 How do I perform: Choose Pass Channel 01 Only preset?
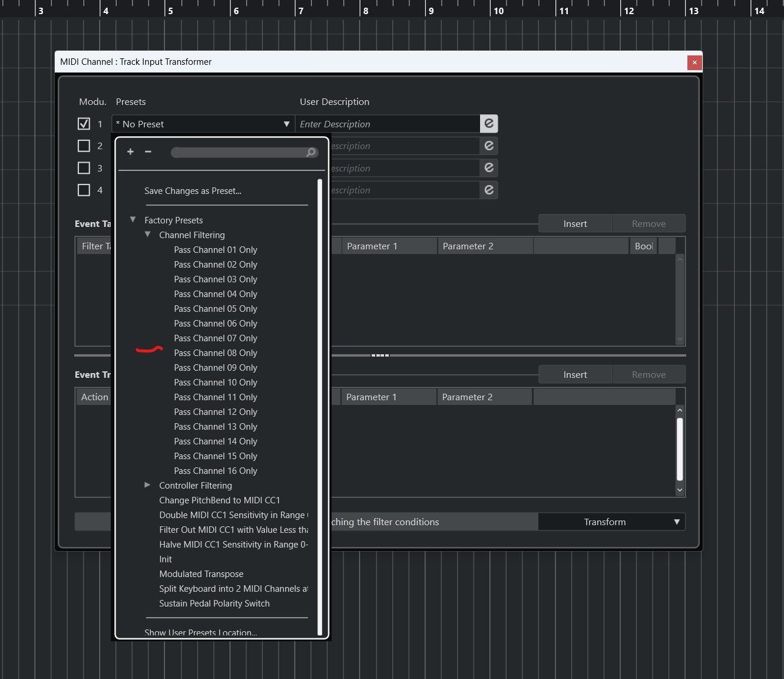(x=216, y=250)
